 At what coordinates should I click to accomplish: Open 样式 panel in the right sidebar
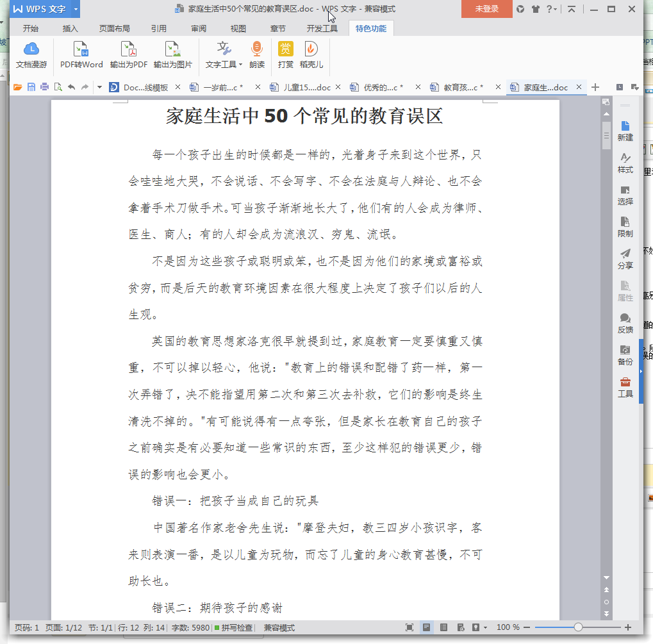pyautogui.click(x=625, y=163)
